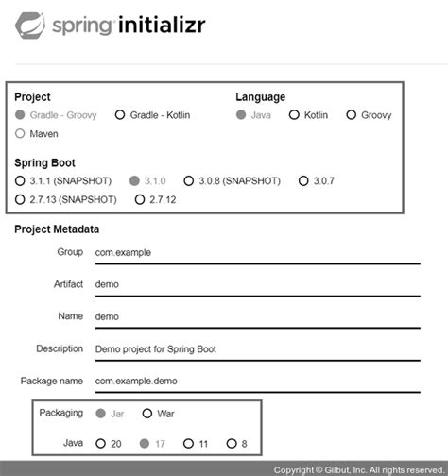Choose Maven as project type
The image size is (448, 476).
[20, 133]
